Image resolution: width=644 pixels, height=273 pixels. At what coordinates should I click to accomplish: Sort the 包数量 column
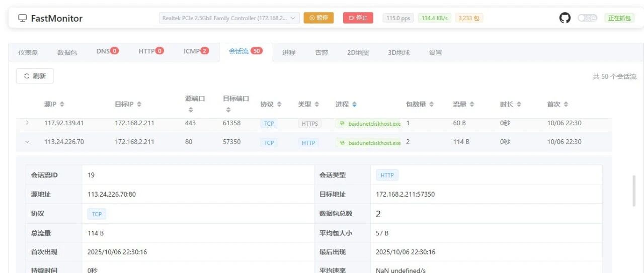coord(431,105)
